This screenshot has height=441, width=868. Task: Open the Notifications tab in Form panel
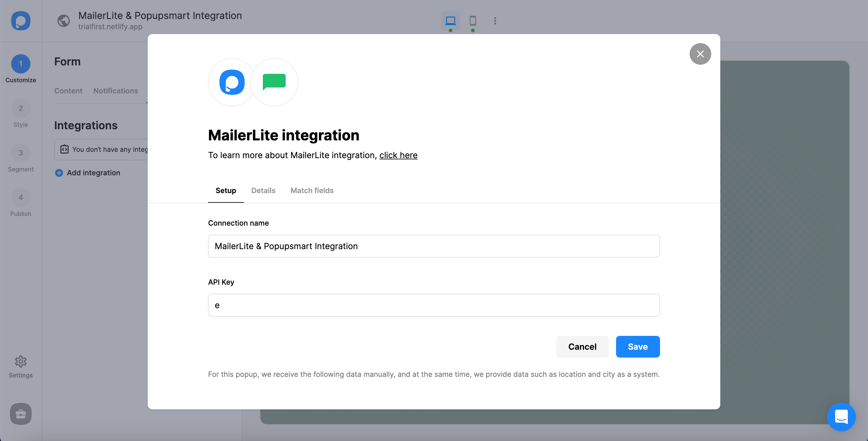[115, 91]
